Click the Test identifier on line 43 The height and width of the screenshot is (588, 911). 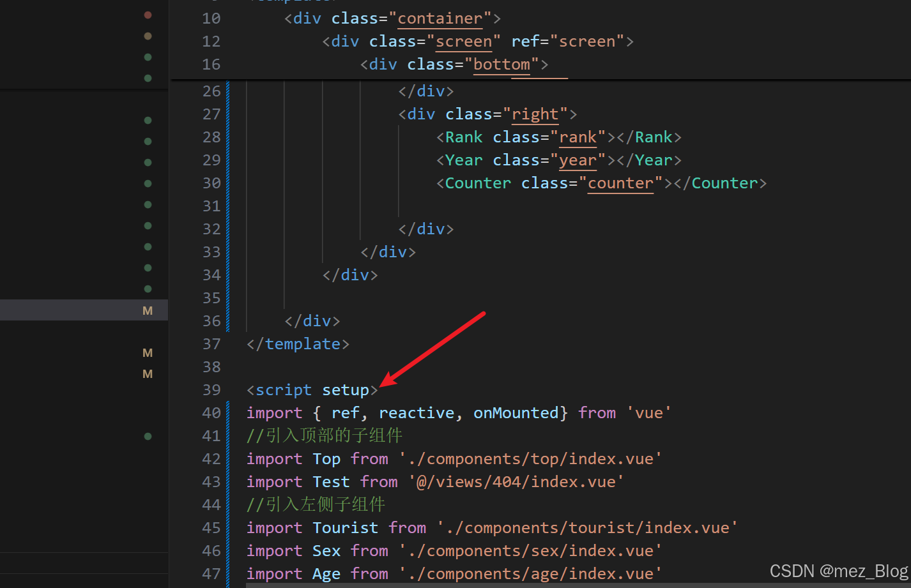[331, 482]
